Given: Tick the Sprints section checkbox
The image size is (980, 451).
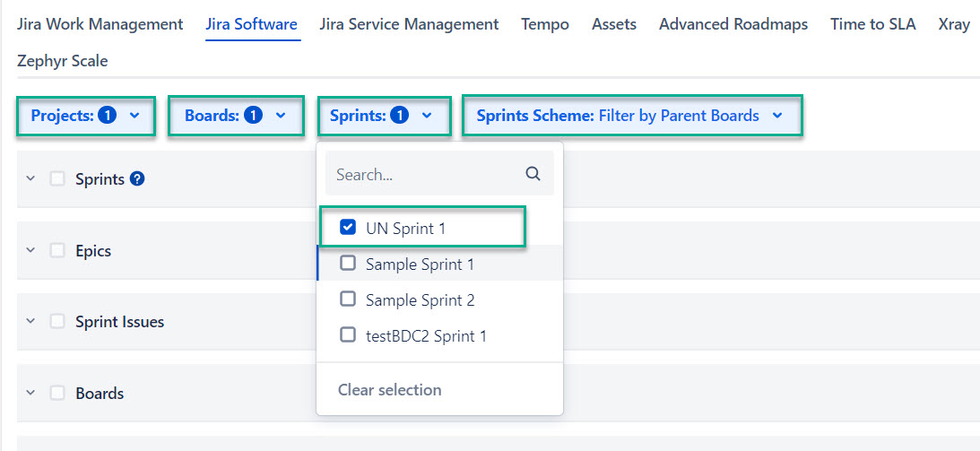Looking at the screenshot, I should [x=57, y=179].
